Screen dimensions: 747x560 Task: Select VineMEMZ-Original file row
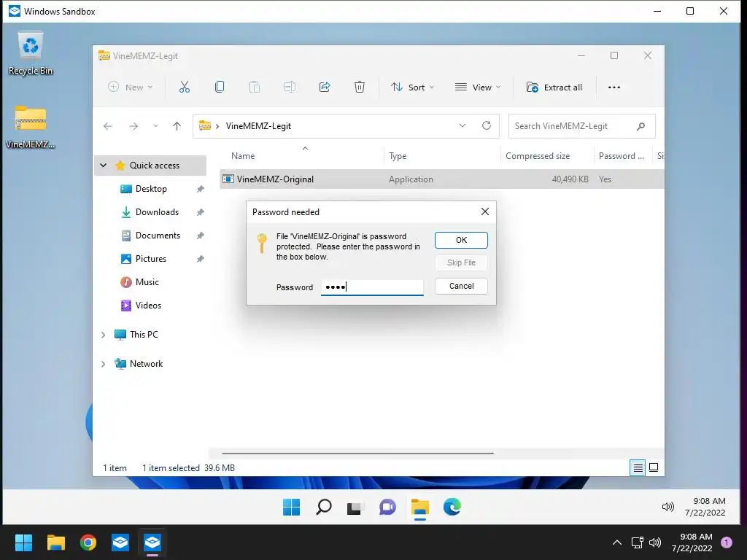tap(441, 179)
